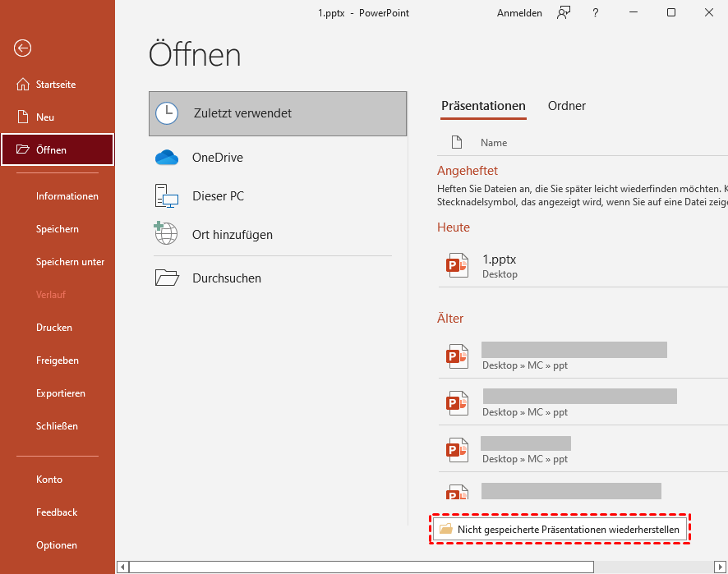Screen dimensions: 728x574
Task: Open Informationen in the sidebar
Action: (67, 196)
